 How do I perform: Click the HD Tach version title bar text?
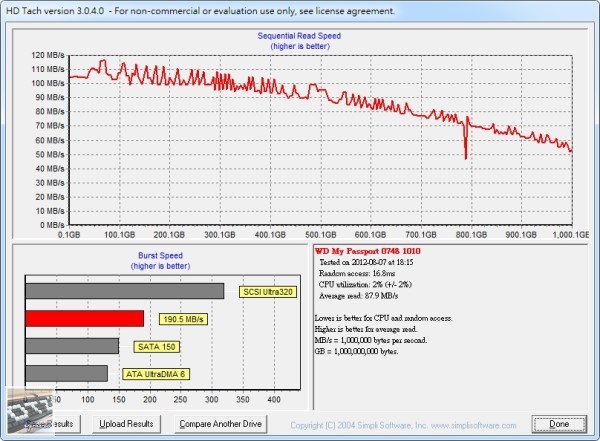click(200, 11)
